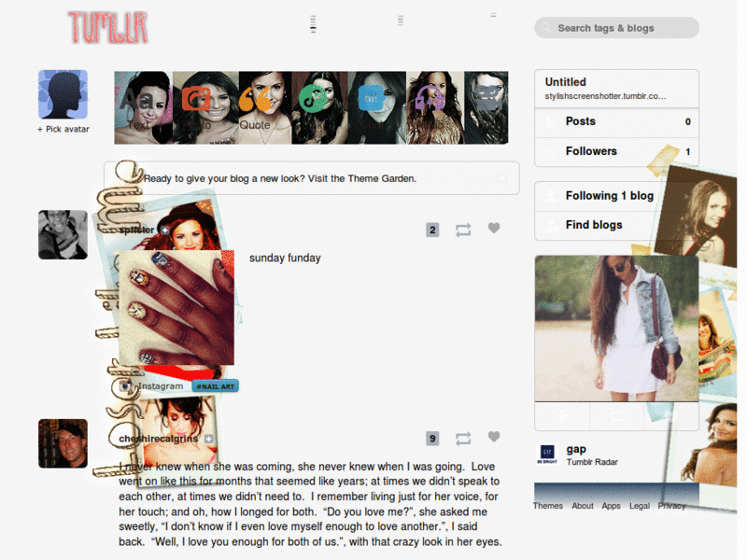Click the Instagram camera icon
This screenshot has width=747, height=560.
[x=126, y=385]
